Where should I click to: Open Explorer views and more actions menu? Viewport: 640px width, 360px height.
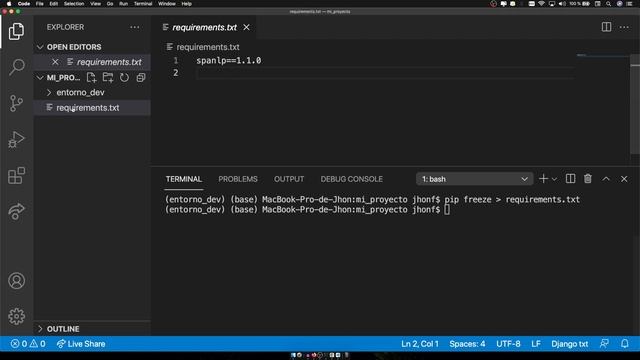point(135,27)
